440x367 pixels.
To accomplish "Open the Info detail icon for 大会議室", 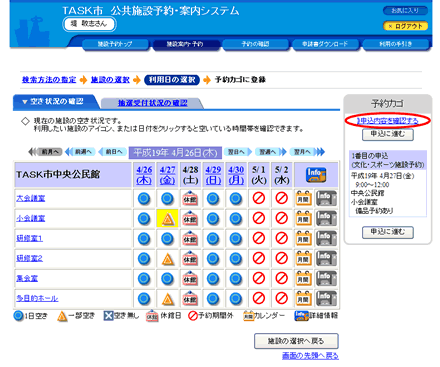I will pos(326,198).
